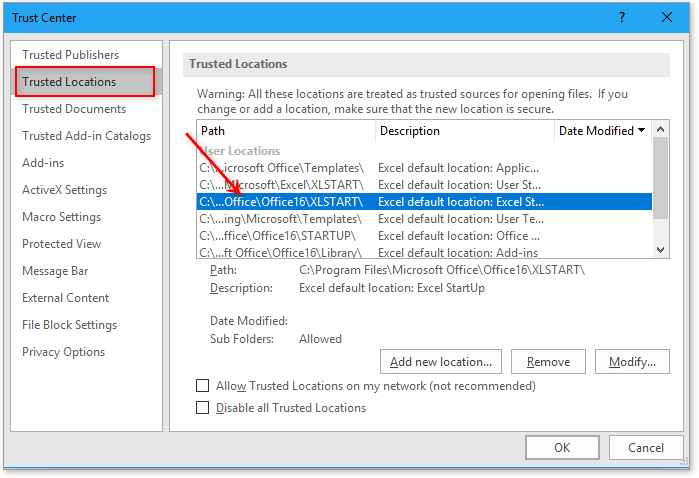Click the Path column header
The image size is (699, 478).
[285, 131]
